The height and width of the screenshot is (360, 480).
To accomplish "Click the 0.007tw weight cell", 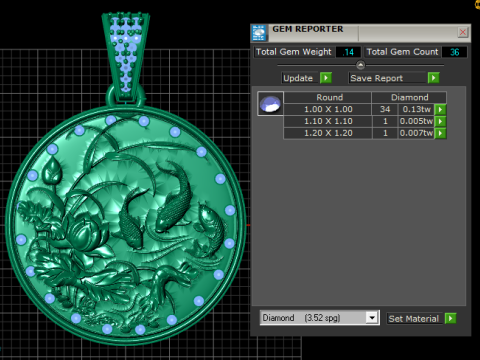I will click(417, 133).
